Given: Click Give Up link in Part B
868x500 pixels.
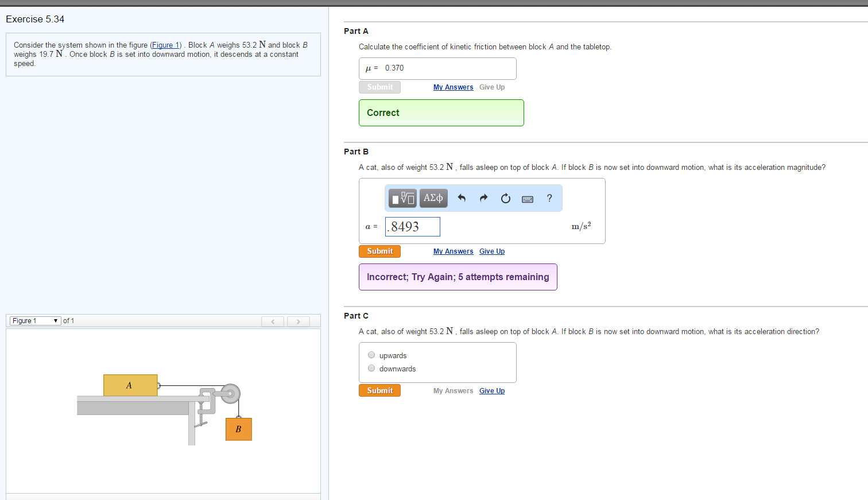Looking at the screenshot, I should [492, 251].
